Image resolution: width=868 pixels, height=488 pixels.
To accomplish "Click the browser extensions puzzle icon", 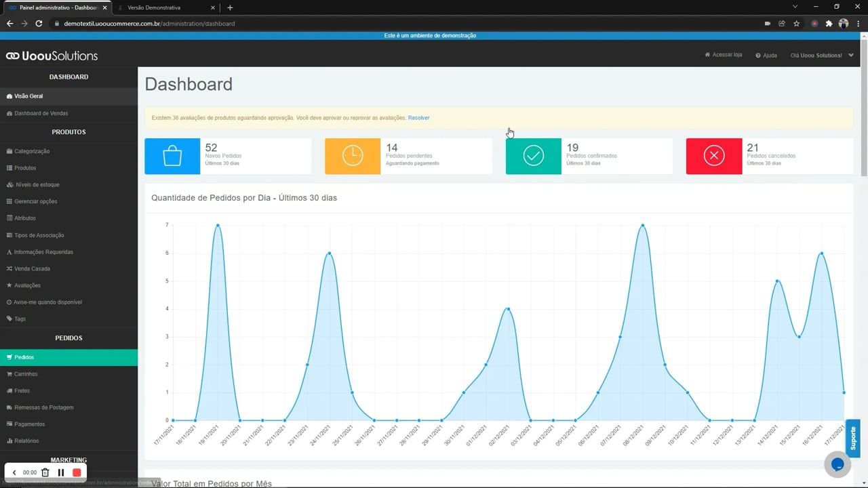I will (x=829, y=23).
